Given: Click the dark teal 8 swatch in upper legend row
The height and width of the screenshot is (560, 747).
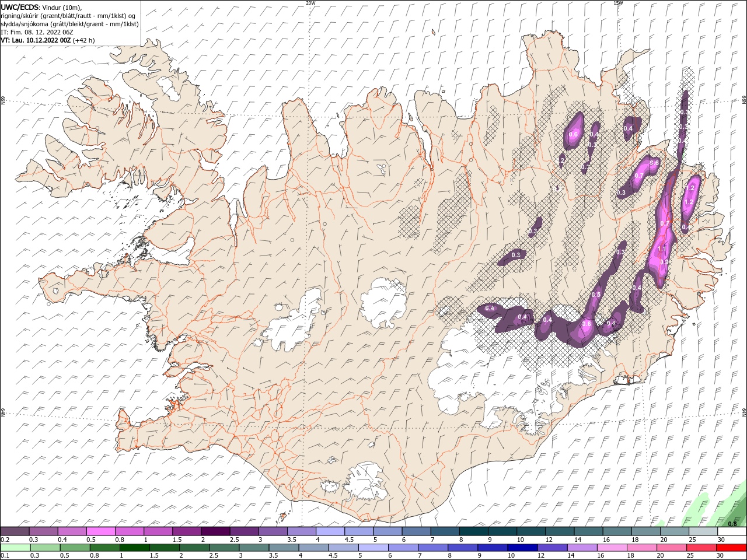Looking at the screenshot, I should pyautogui.click(x=474, y=531).
